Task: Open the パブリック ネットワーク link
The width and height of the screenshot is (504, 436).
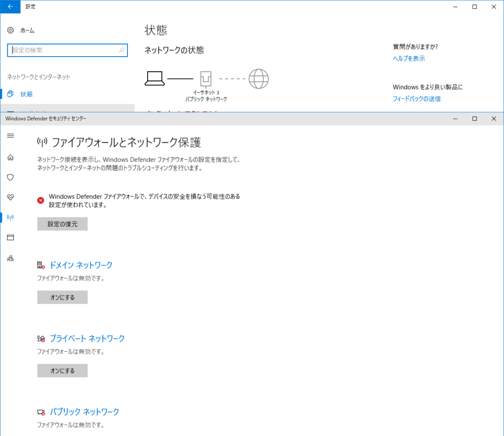Action: coord(84,412)
